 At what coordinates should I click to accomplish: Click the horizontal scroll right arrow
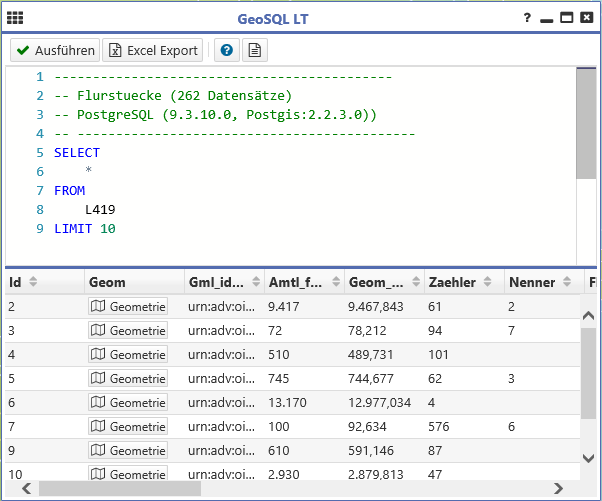click(558, 488)
